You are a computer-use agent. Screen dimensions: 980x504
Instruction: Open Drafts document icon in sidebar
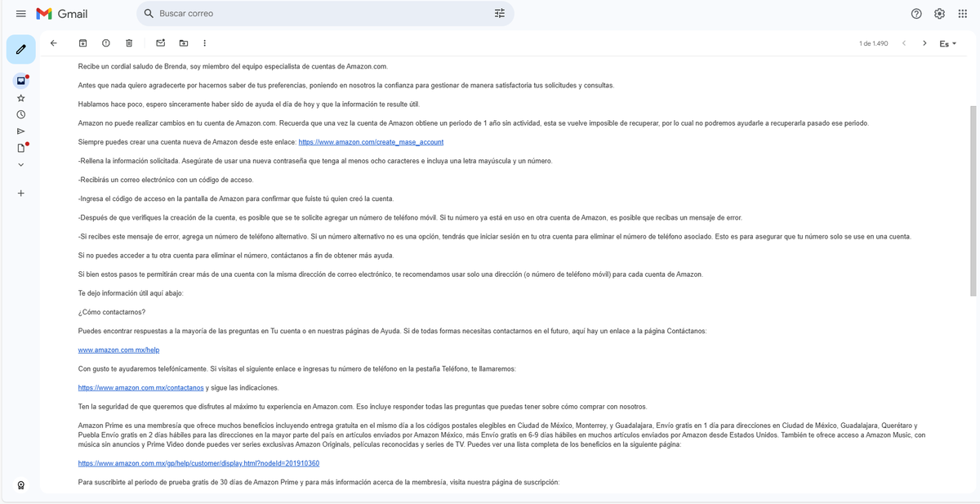pyautogui.click(x=20, y=148)
